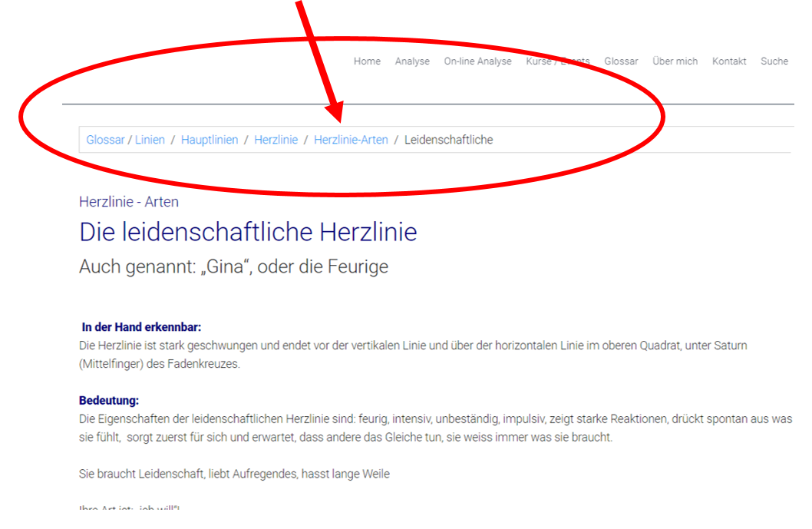Screen dimensions: 812x529
Task: Click the Glossar breadcrumb link
Action: pyautogui.click(x=105, y=140)
